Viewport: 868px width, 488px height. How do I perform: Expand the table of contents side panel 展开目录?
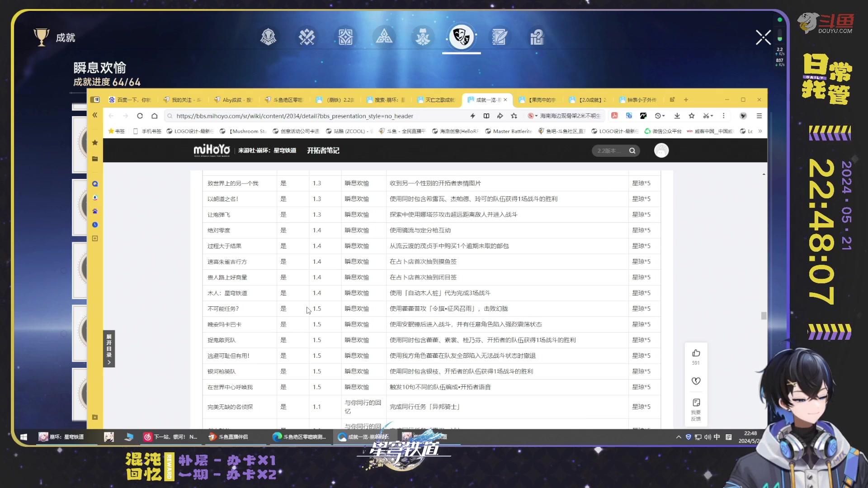tap(109, 348)
